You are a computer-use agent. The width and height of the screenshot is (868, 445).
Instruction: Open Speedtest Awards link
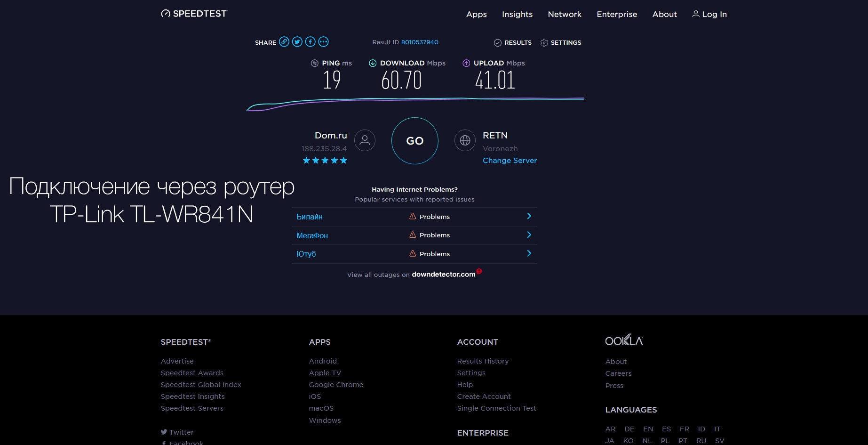[192, 373]
